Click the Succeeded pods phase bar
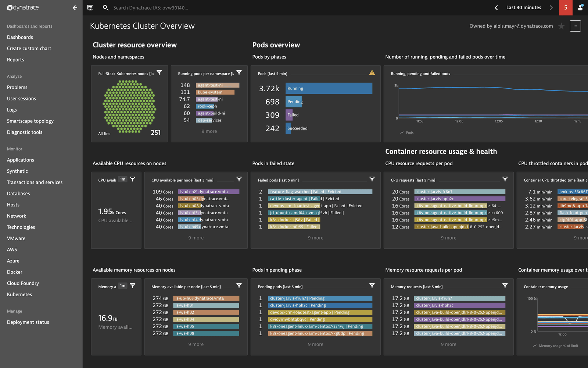588x368 pixels. tap(288, 128)
